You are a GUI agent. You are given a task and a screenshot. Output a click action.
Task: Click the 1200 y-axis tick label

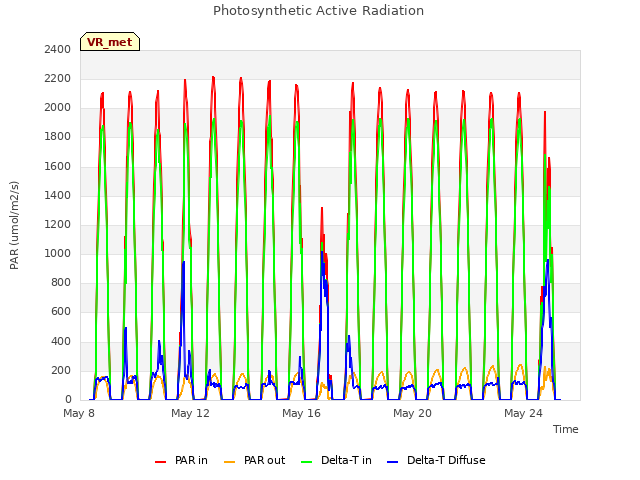click(x=58, y=224)
